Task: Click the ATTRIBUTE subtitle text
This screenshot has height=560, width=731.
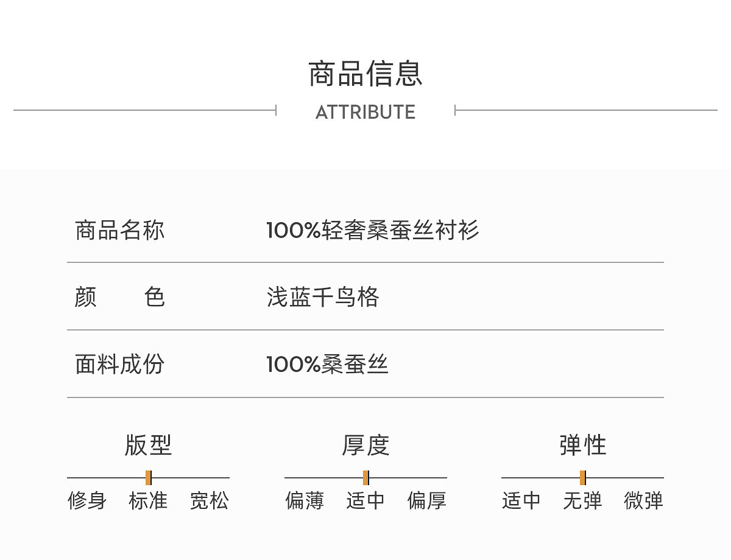Action: 365,112
